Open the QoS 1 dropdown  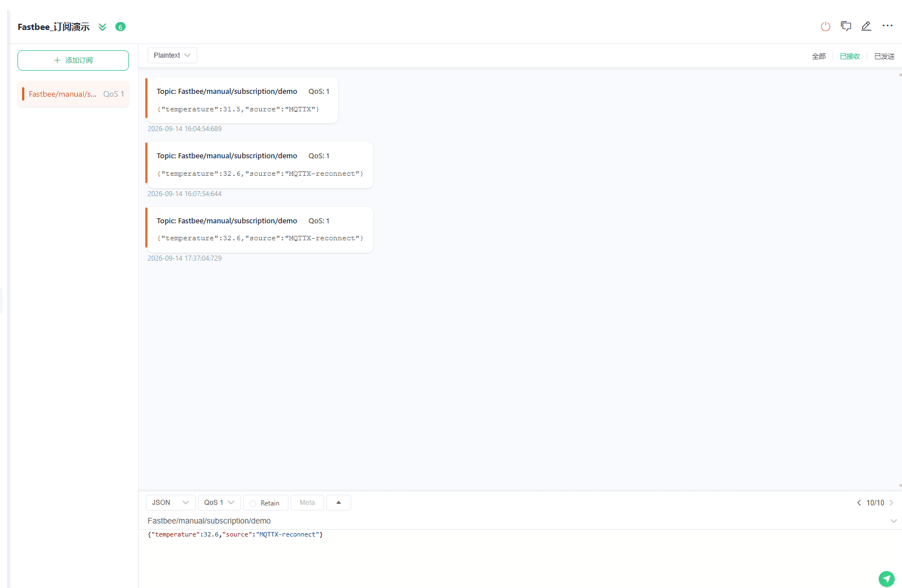pyautogui.click(x=219, y=503)
